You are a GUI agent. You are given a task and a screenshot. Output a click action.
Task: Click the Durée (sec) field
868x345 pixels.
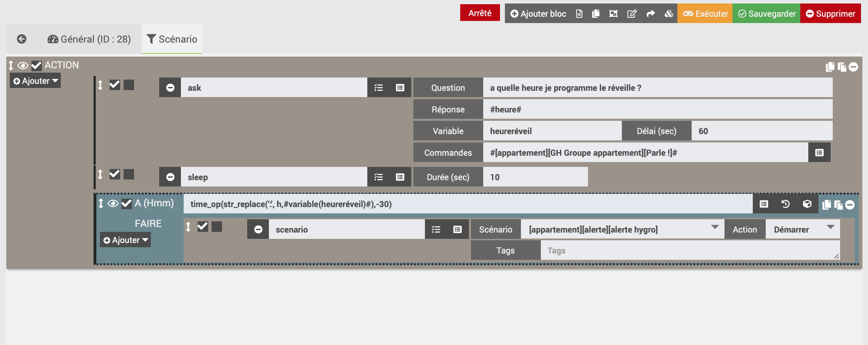pyautogui.click(x=536, y=177)
